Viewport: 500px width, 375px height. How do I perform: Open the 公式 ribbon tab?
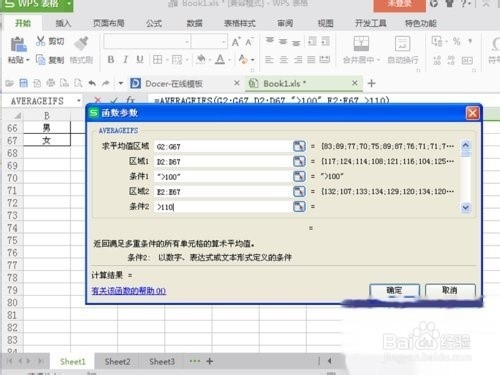(x=154, y=23)
